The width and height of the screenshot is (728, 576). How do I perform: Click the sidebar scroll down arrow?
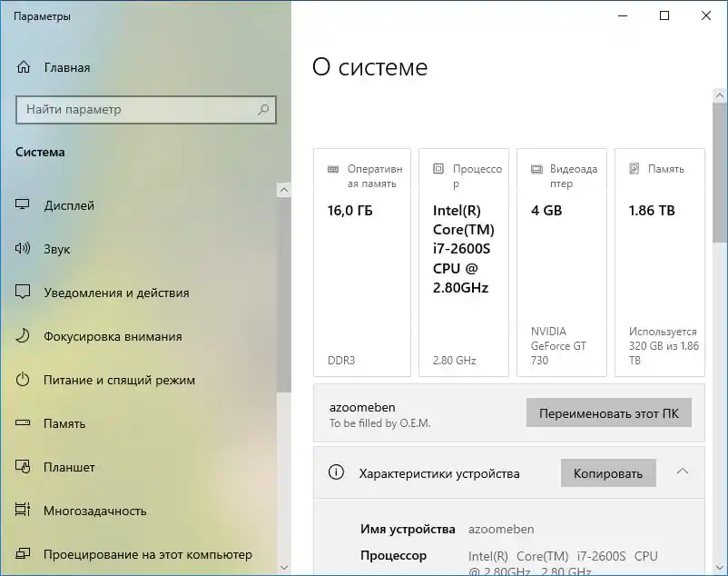click(284, 567)
